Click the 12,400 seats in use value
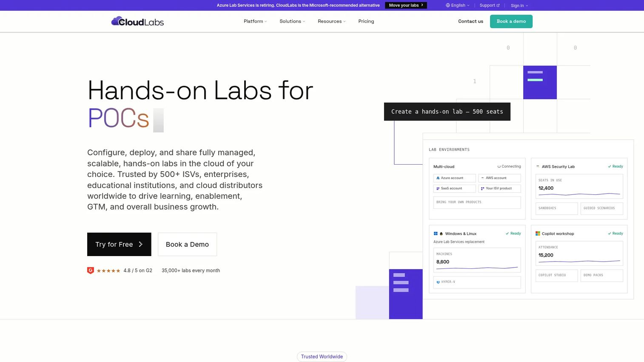 click(546, 188)
